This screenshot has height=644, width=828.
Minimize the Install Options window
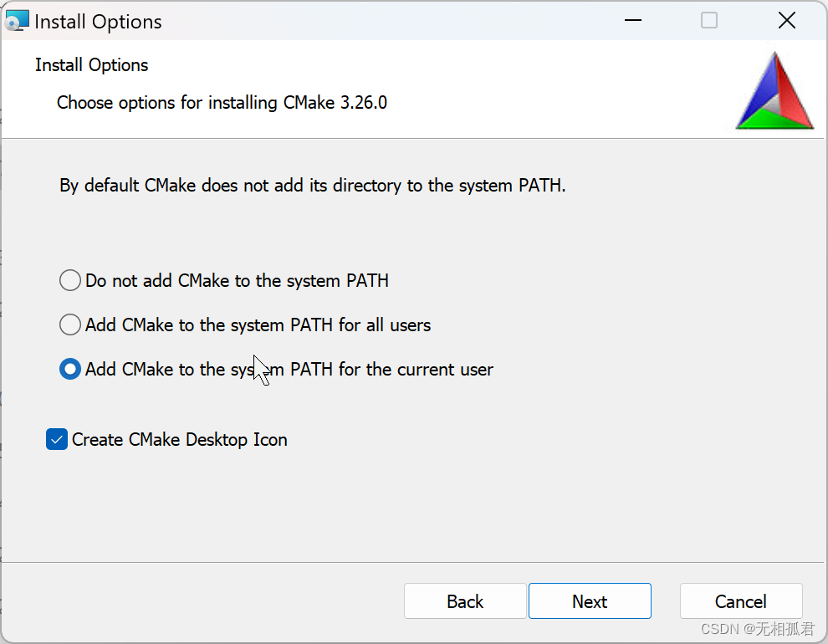[x=632, y=21]
